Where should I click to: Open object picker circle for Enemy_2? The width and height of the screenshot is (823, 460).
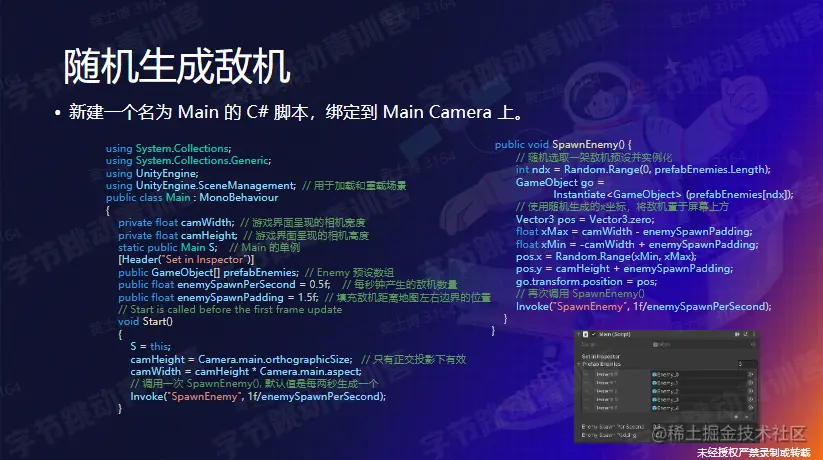pyautogui.click(x=751, y=391)
